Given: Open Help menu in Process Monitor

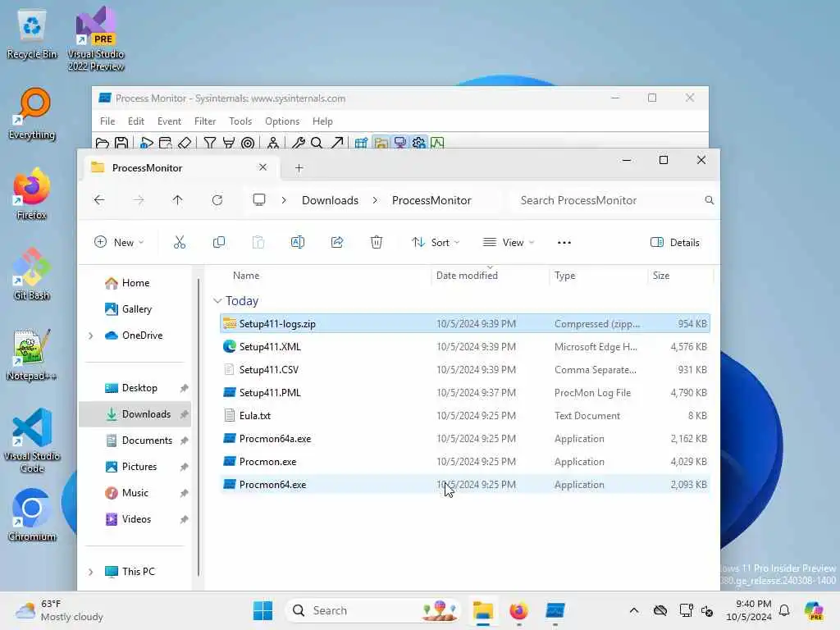Looking at the screenshot, I should tap(322, 121).
